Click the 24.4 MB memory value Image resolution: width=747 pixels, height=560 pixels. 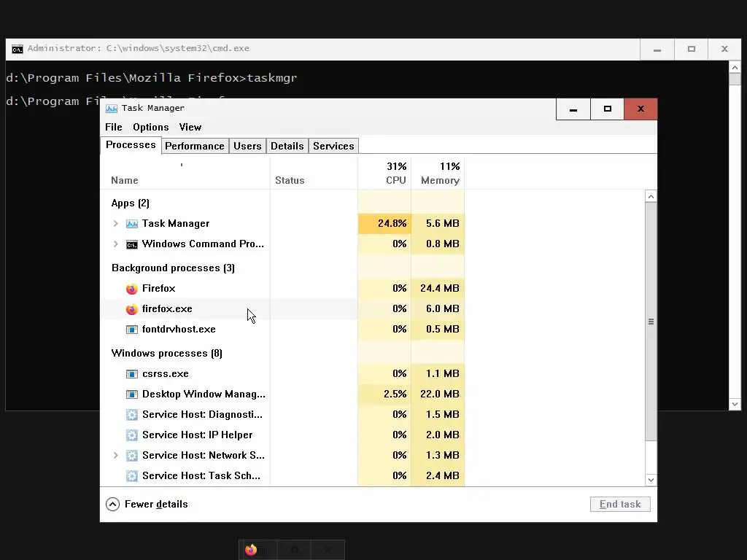pos(439,289)
